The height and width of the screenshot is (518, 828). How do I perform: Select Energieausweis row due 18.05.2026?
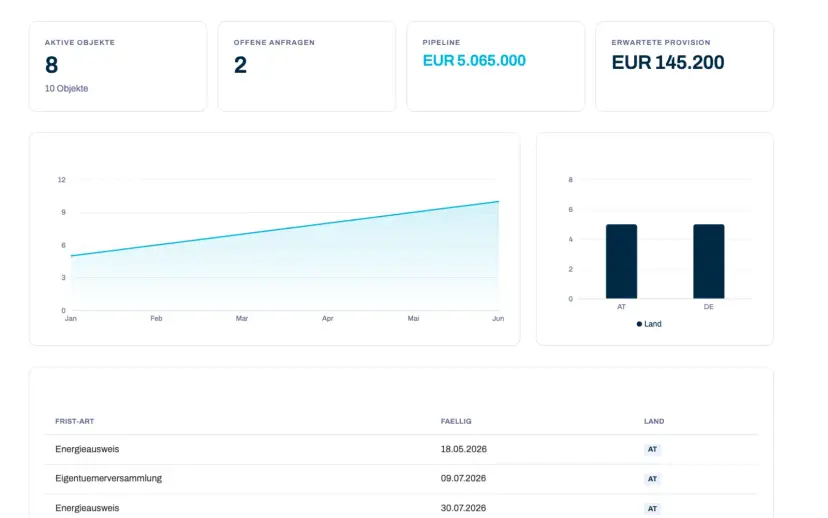point(401,449)
